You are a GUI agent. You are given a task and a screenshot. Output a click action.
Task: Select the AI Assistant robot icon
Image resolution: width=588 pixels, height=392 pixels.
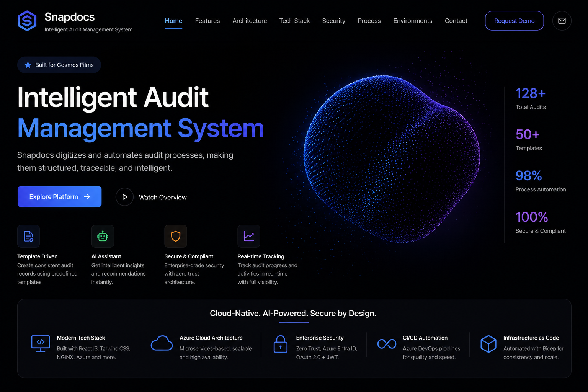coord(103,236)
